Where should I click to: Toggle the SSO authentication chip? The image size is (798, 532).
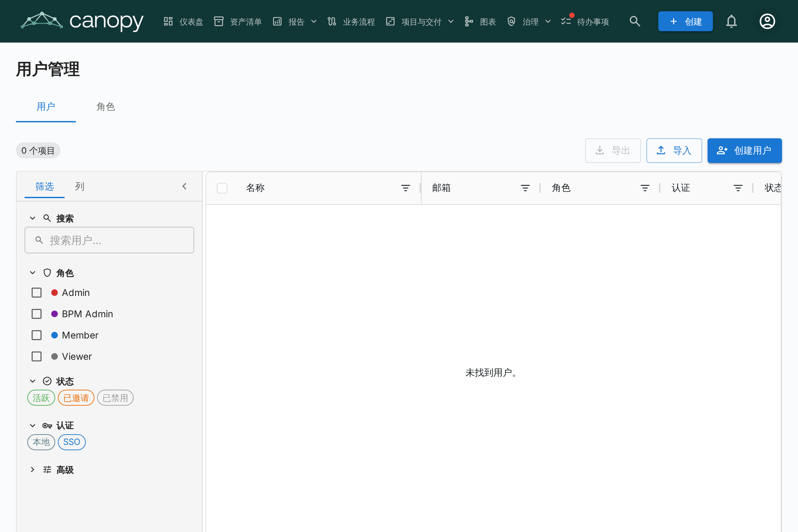click(x=71, y=442)
